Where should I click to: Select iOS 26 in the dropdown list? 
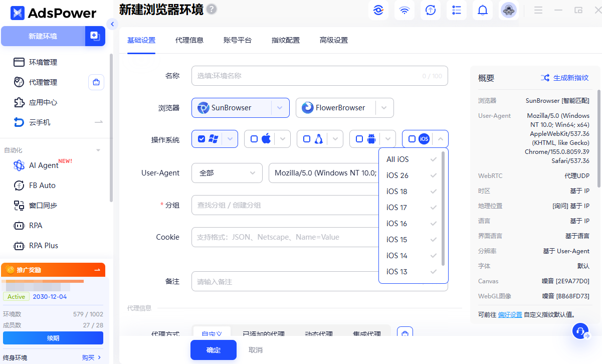(411, 175)
